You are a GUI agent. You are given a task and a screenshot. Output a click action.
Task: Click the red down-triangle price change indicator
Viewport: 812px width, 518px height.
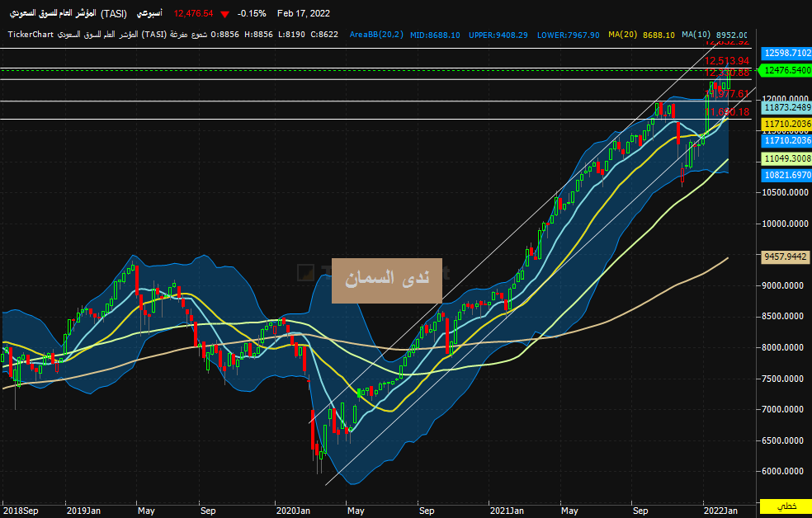click(224, 14)
